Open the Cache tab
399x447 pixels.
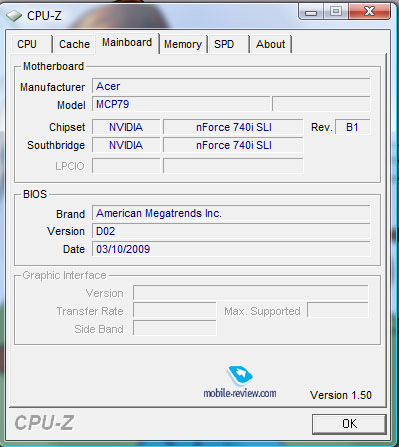click(x=74, y=44)
